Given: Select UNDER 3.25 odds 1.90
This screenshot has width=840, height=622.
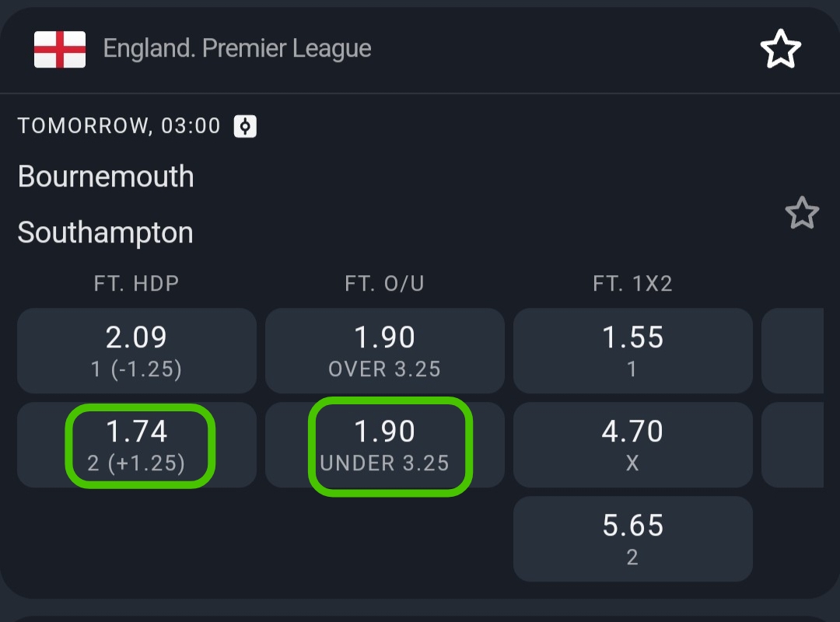Looking at the screenshot, I should [x=384, y=445].
